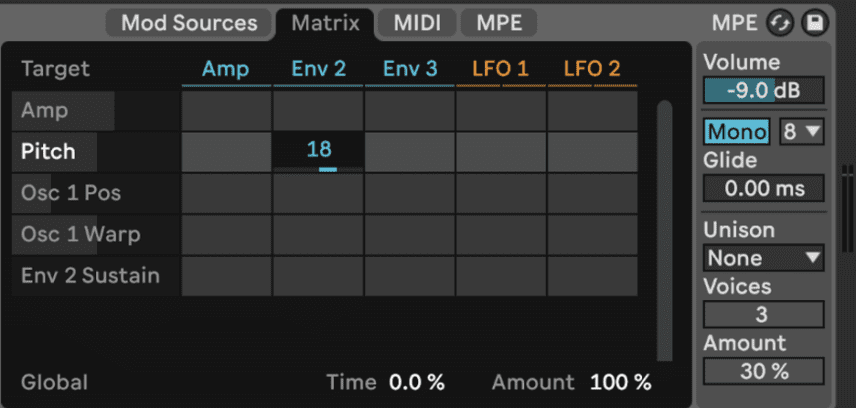The width and height of the screenshot is (856, 408).
Task: Click the Pitch to Env 2 cell showing 18
Action: coord(318,152)
